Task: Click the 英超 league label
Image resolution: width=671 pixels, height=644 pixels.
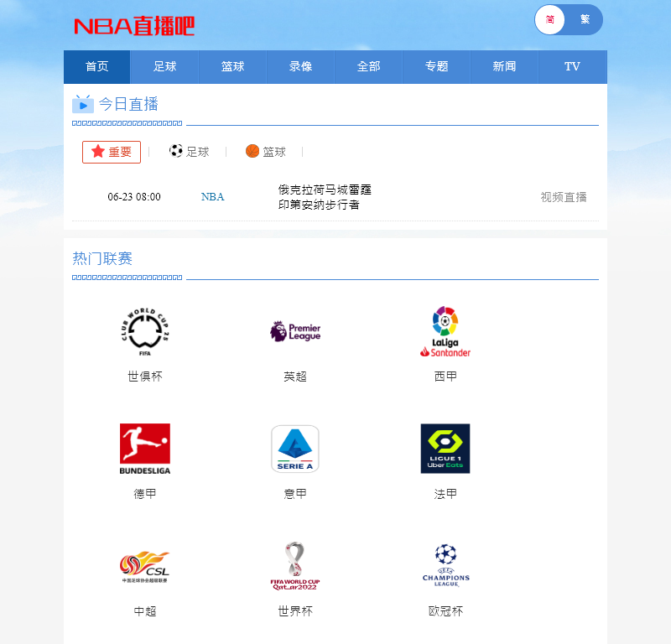Action: tap(295, 377)
